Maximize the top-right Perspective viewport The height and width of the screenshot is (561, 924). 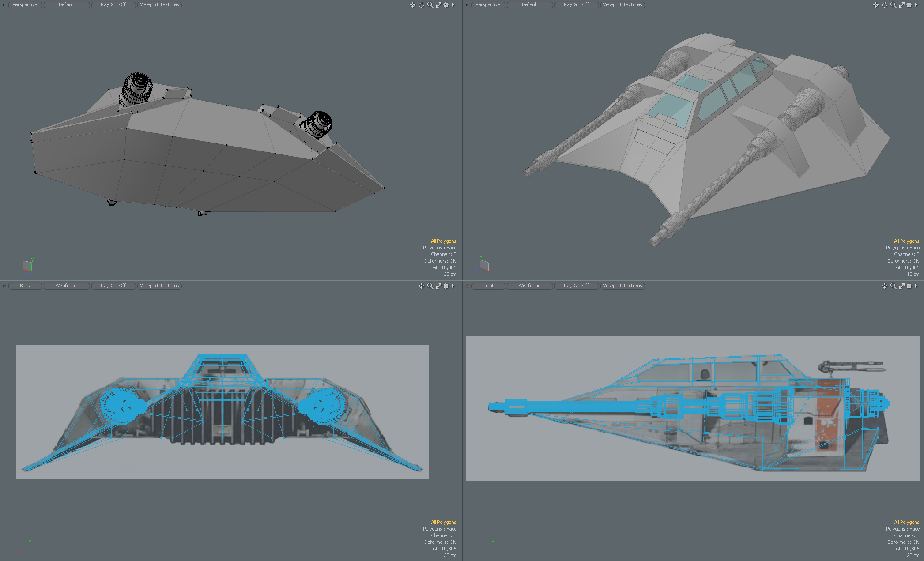901,5
